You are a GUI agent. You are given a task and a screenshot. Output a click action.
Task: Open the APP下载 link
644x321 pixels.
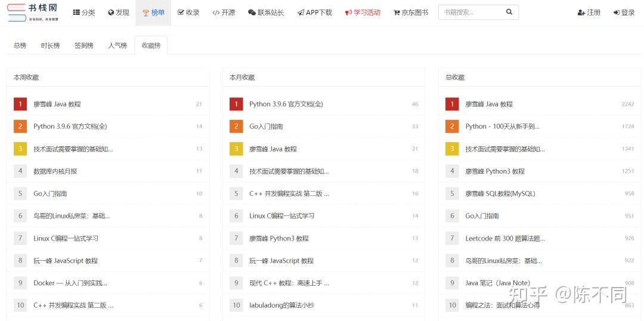pos(315,13)
